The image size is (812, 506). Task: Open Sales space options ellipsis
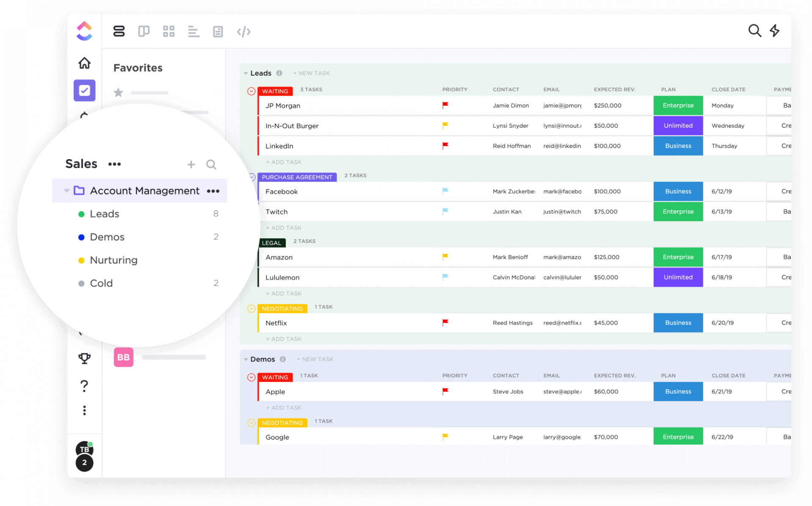tap(114, 164)
